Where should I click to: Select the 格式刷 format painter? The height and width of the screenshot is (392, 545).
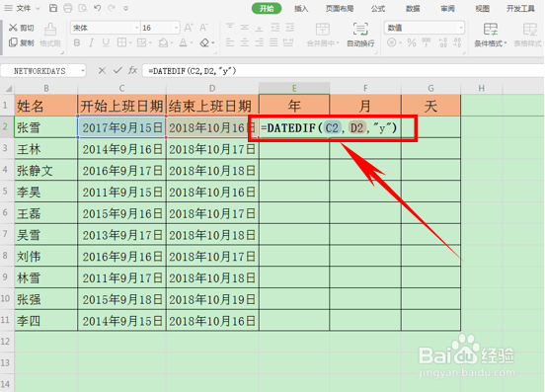coord(50,35)
